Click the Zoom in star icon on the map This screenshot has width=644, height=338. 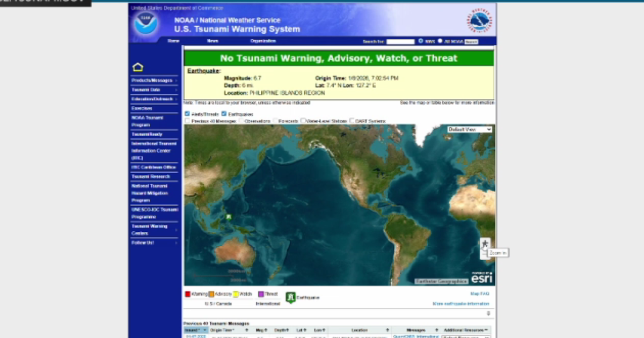coord(485,243)
